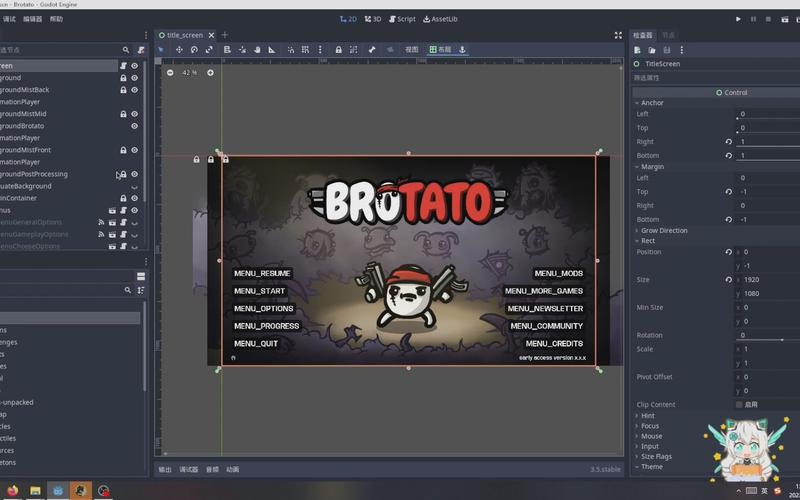The height and width of the screenshot is (500, 800).
Task: Switch to the 2D workspace
Action: point(348,19)
